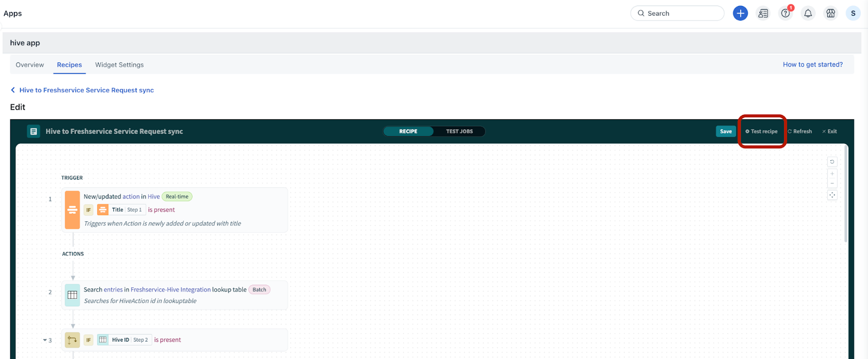Exit the recipe editor
Screen dimensions: 868x359
click(829, 131)
